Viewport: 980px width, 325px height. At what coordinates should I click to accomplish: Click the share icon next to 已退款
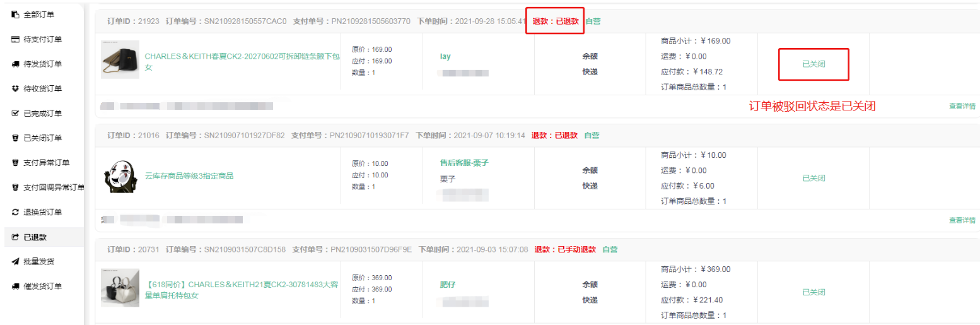pos(15,237)
